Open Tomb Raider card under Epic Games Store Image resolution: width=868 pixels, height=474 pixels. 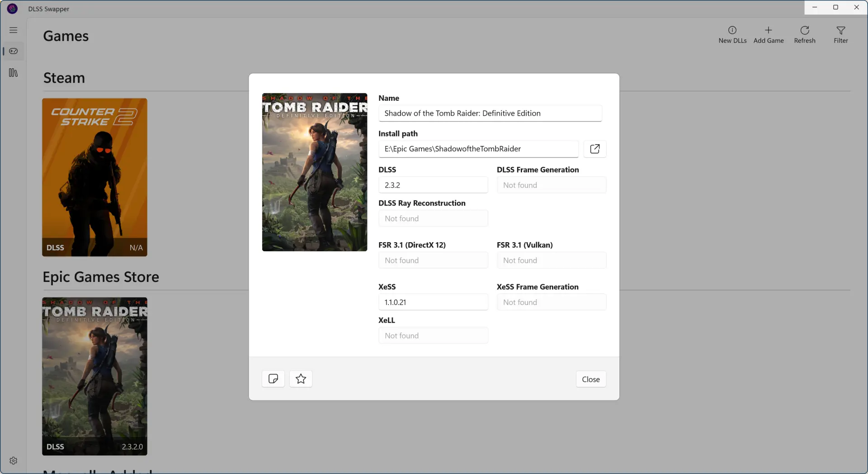click(x=94, y=376)
